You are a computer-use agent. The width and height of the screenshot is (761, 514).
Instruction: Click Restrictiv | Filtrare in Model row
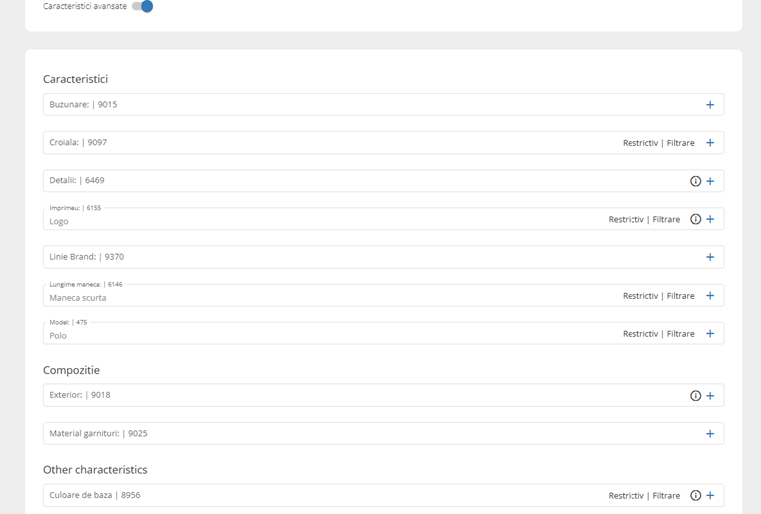pos(658,334)
